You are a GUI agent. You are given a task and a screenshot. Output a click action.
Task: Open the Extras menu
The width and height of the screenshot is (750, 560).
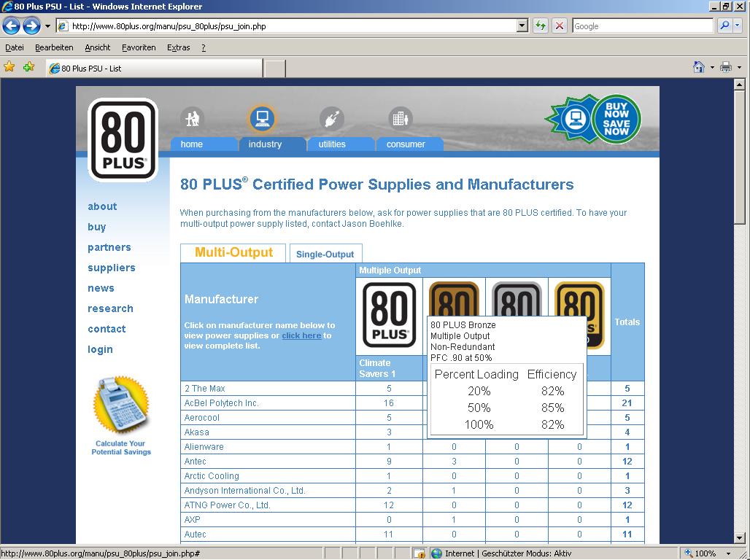click(x=179, y=47)
